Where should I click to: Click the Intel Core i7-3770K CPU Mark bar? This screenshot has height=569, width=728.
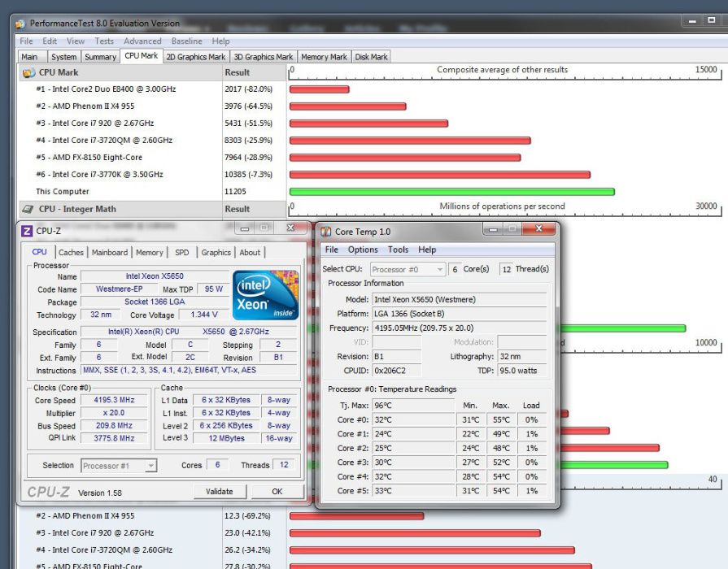[x=440, y=175]
